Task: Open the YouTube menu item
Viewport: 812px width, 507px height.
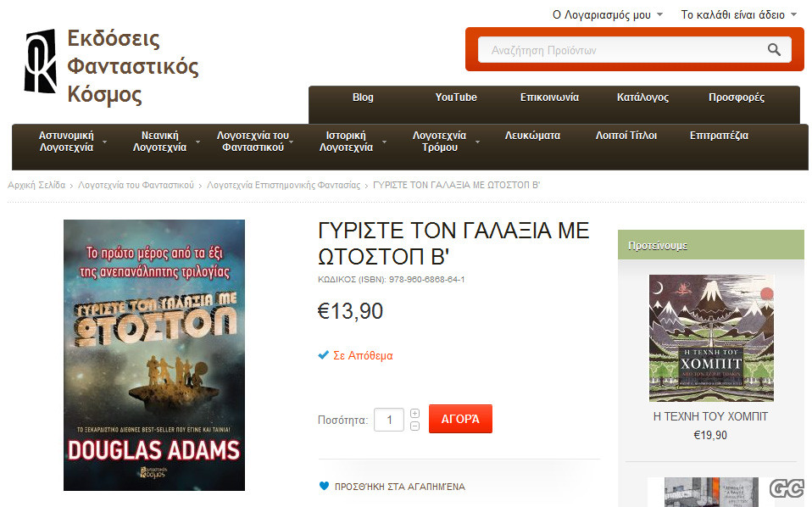Action: click(x=456, y=97)
